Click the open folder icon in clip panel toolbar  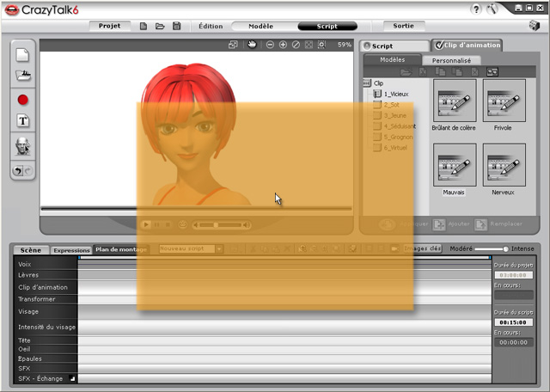click(406, 72)
